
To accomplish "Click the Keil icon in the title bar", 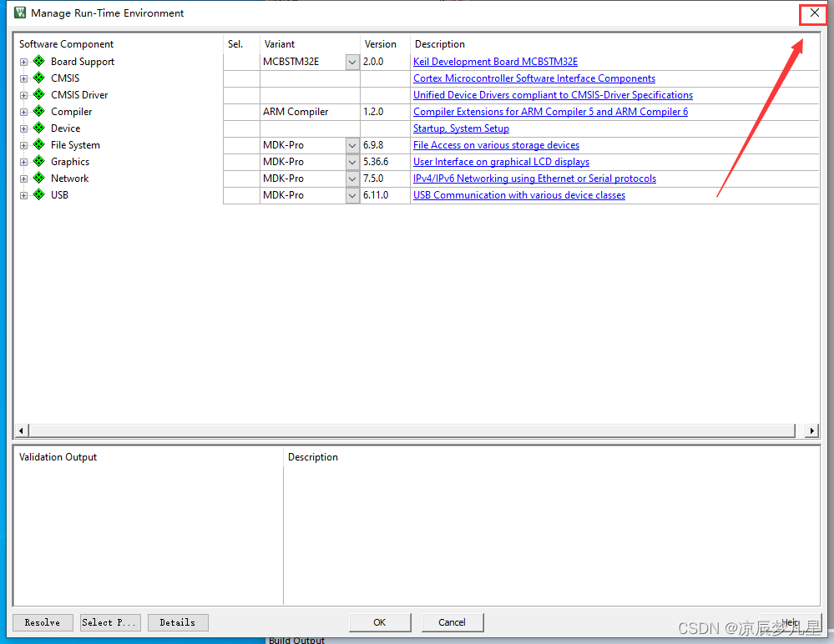I will click(20, 13).
